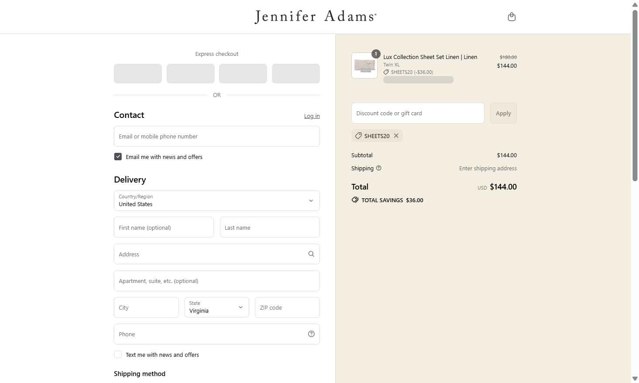Click the Shipping method heading
The image size is (639, 383).
(x=139, y=374)
